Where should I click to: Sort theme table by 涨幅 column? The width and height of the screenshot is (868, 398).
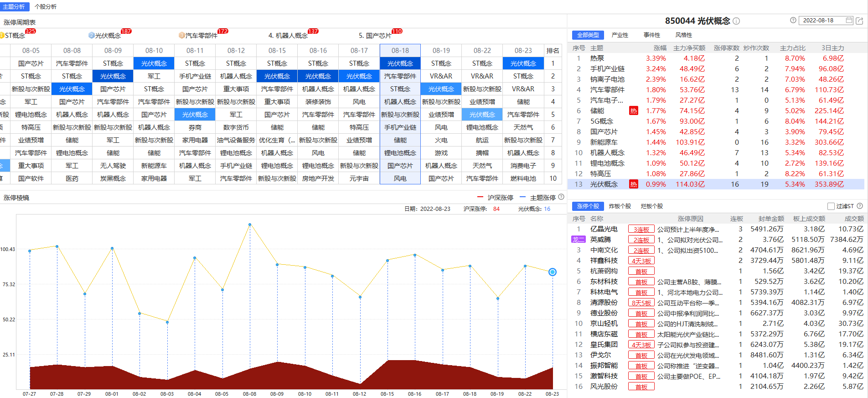(x=660, y=48)
